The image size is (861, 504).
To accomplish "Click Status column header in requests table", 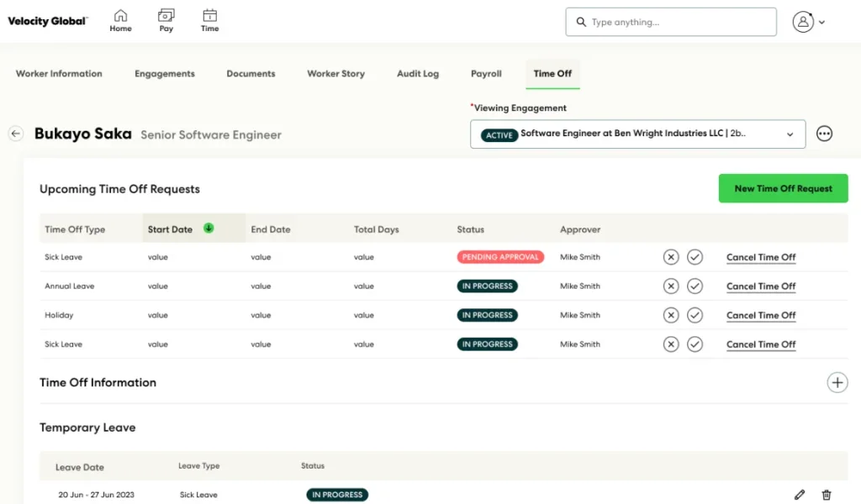I will 471,229.
